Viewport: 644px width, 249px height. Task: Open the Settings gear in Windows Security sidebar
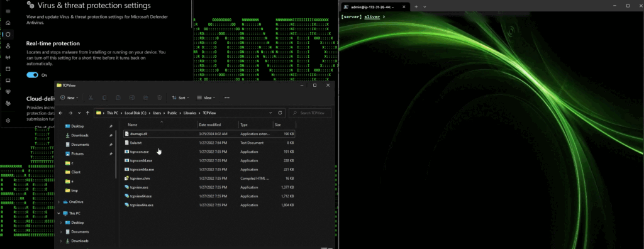8,121
